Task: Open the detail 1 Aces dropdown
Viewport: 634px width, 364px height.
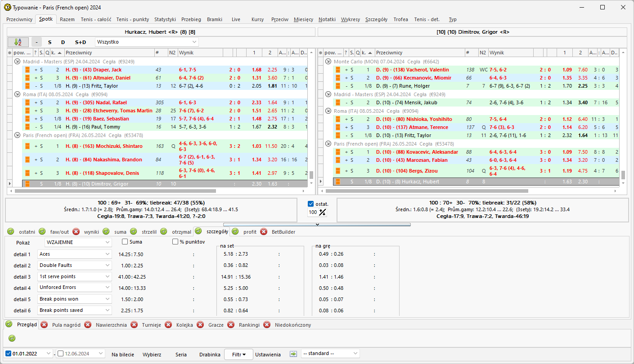Action: [x=75, y=254]
